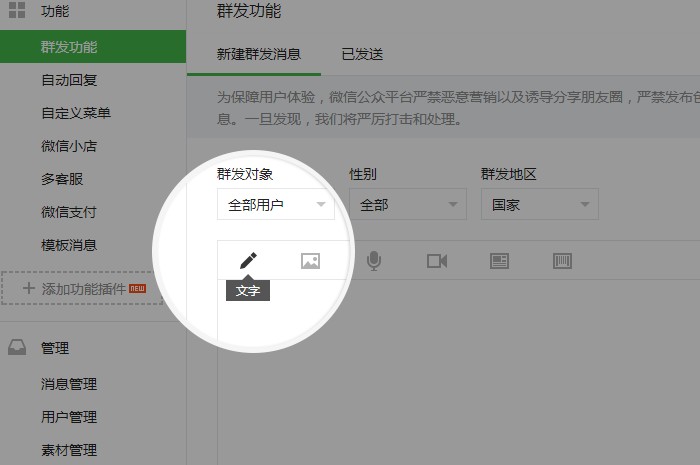Switch to the 已发送 tab
Screen dimensions: 700x465
[x=362, y=54]
